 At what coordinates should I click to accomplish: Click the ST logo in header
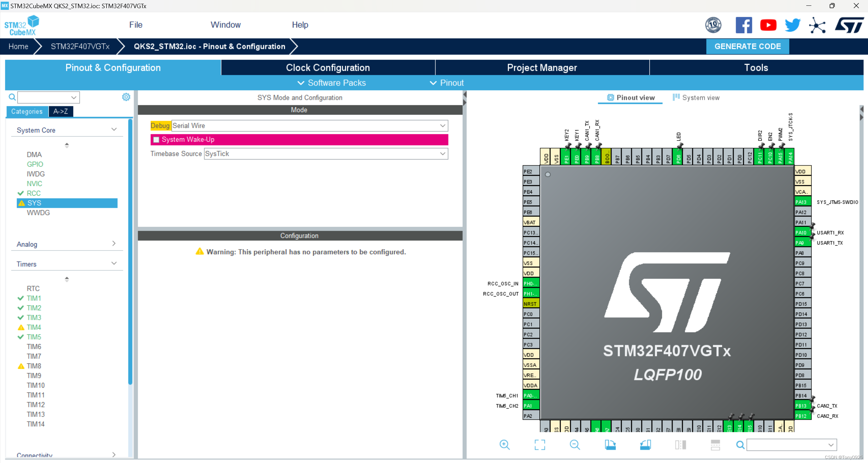[849, 25]
